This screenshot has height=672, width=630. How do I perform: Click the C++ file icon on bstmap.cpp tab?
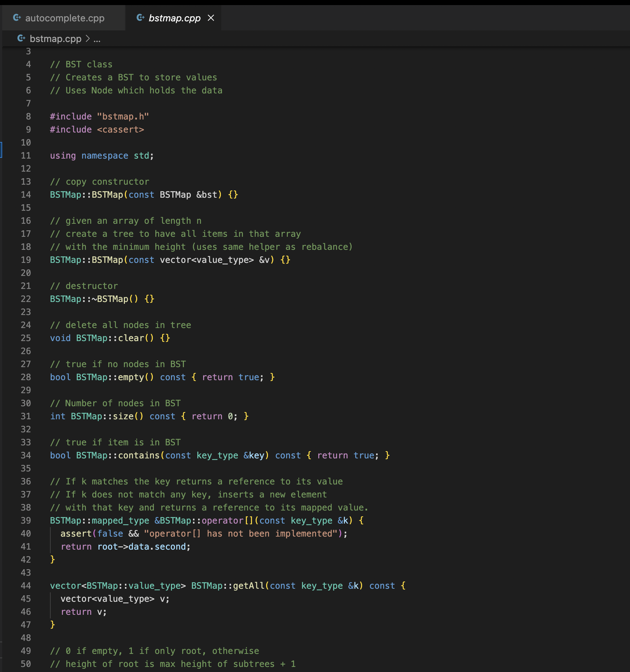coord(140,18)
